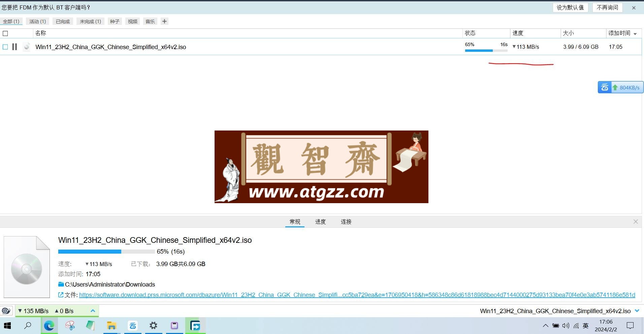Open the notification center icon
Image resolution: width=644 pixels, height=334 pixels.
pyautogui.click(x=630, y=326)
